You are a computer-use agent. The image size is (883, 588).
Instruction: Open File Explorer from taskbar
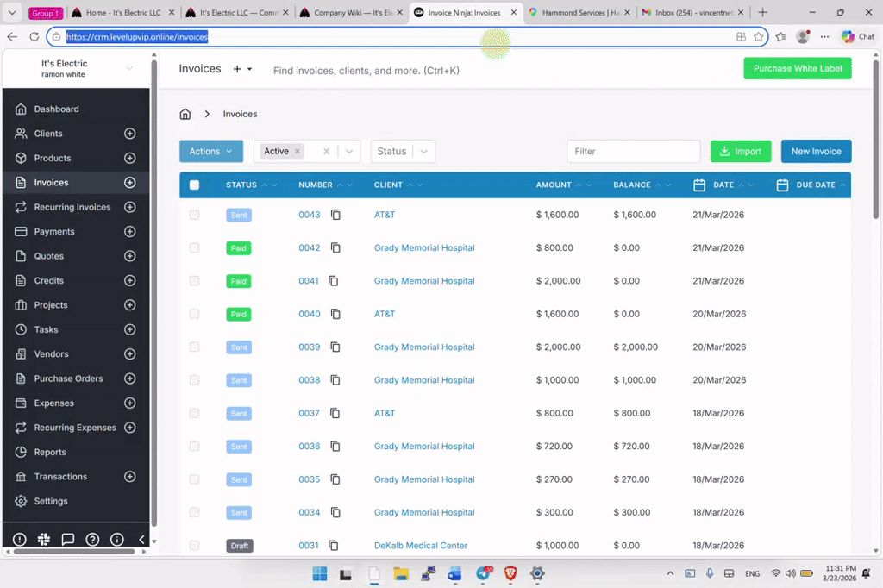pyautogui.click(x=401, y=573)
